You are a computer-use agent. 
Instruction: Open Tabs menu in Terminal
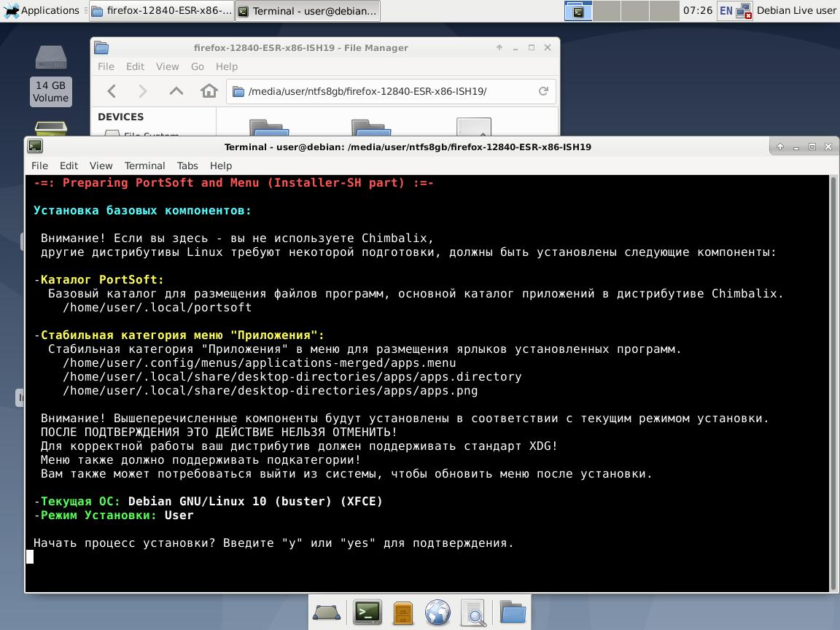point(187,166)
